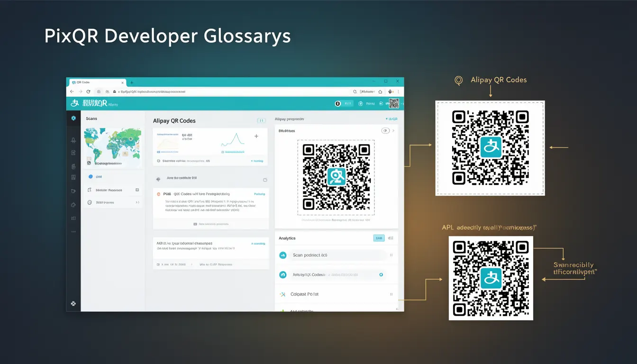Click the Alipay logo in the header
637x364 pixels.
(x=74, y=103)
